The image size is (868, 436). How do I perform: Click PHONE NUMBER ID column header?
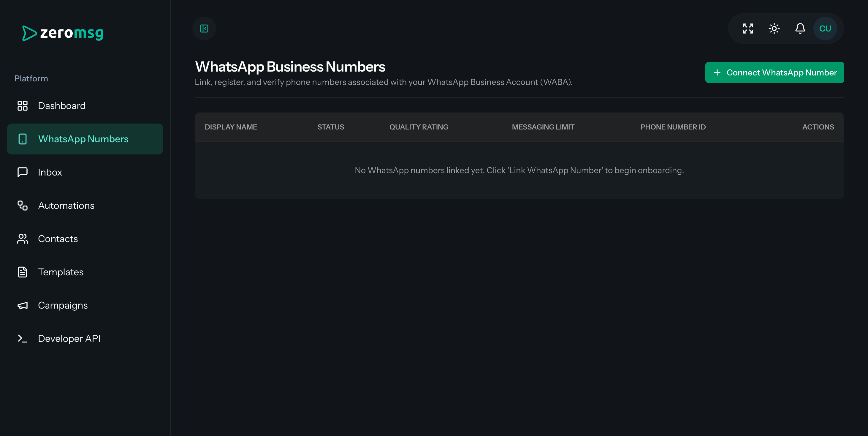(x=673, y=127)
